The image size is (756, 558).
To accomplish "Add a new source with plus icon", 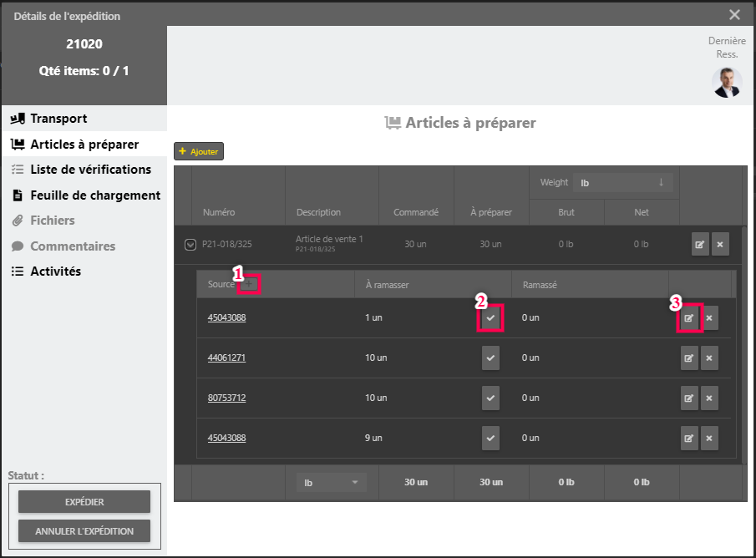I will (x=249, y=284).
